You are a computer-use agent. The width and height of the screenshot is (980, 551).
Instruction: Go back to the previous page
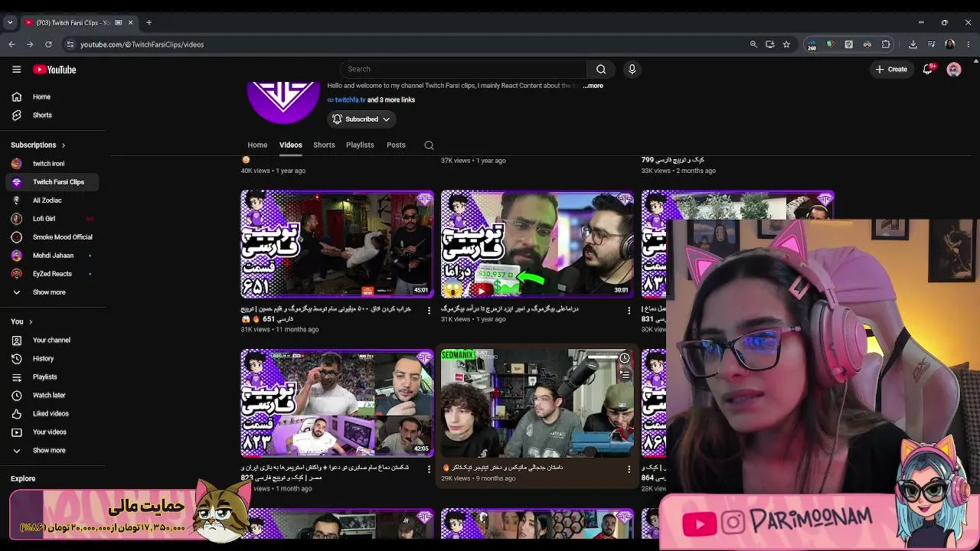(12, 44)
